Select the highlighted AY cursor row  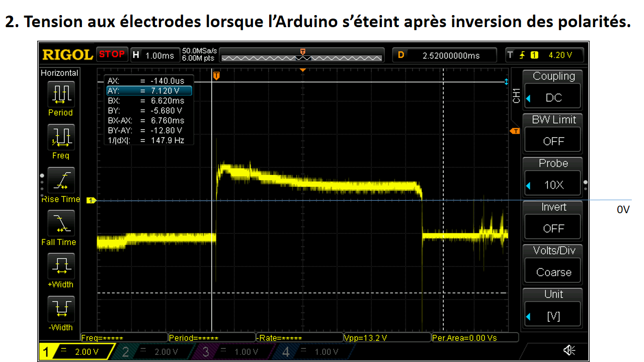149,91
